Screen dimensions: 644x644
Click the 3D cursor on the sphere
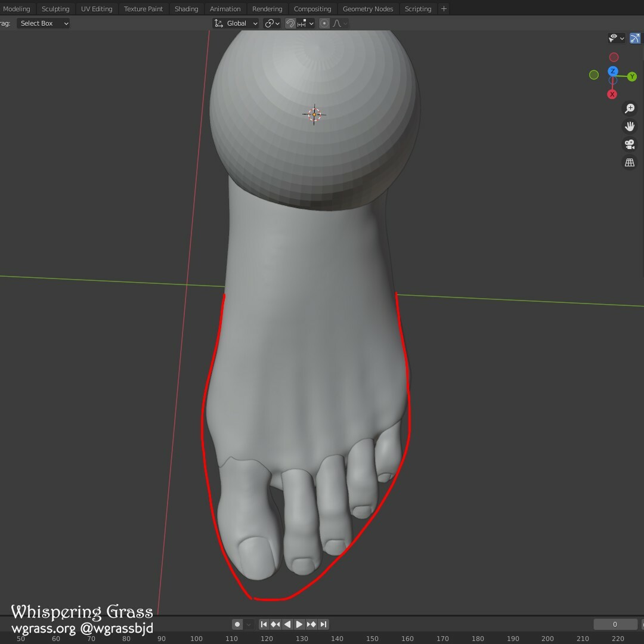(314, 114)
